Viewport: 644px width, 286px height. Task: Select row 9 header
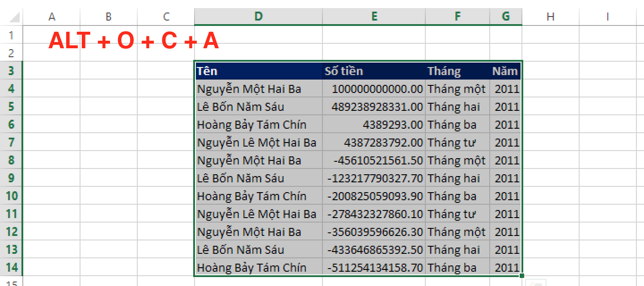[x=11, y=178]
